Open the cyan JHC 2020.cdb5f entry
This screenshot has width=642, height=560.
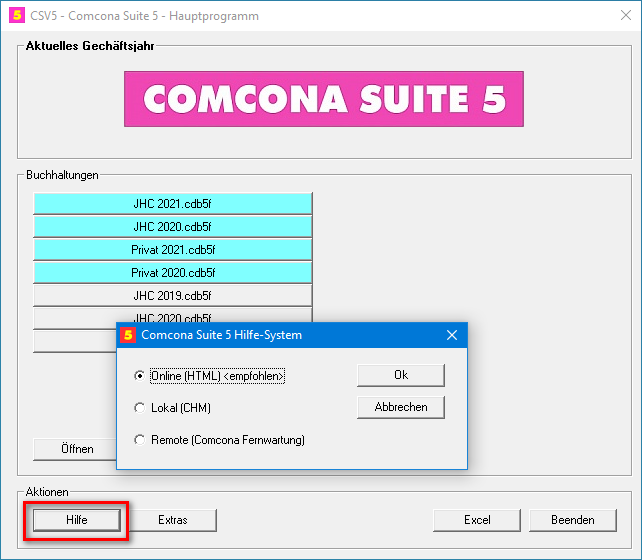[x=173, y=226]
